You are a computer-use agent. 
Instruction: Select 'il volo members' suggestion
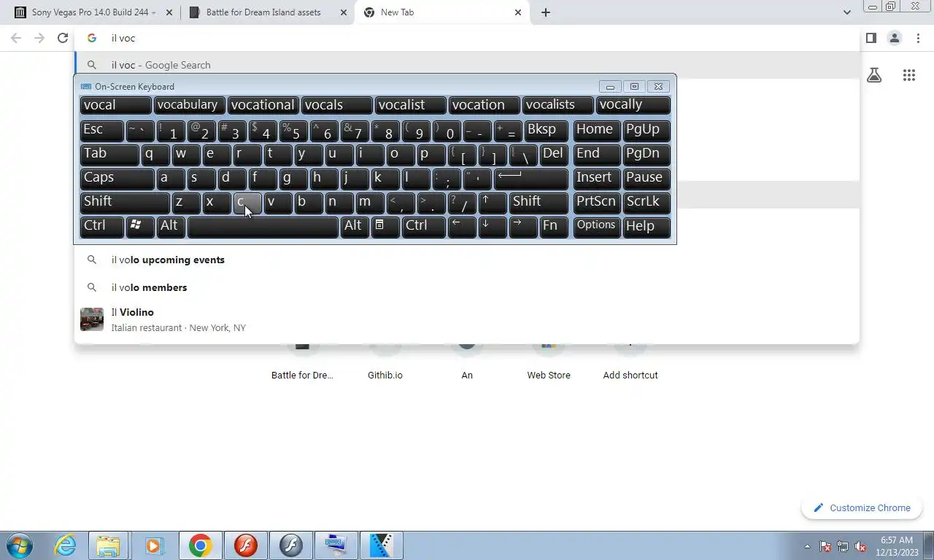[467, 287]
